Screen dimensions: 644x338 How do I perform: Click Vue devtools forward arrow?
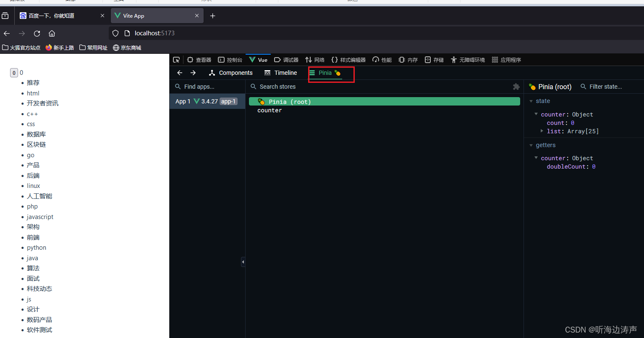193,73
